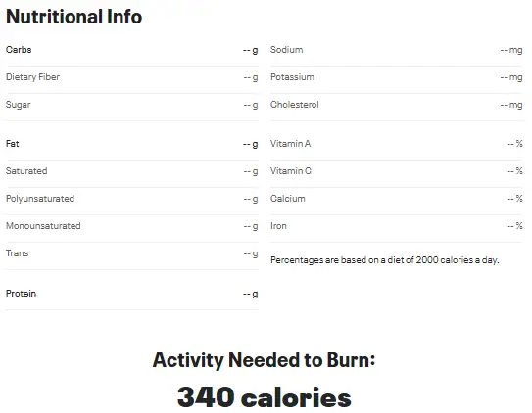Select the Carbs row label

pos(19,50)
